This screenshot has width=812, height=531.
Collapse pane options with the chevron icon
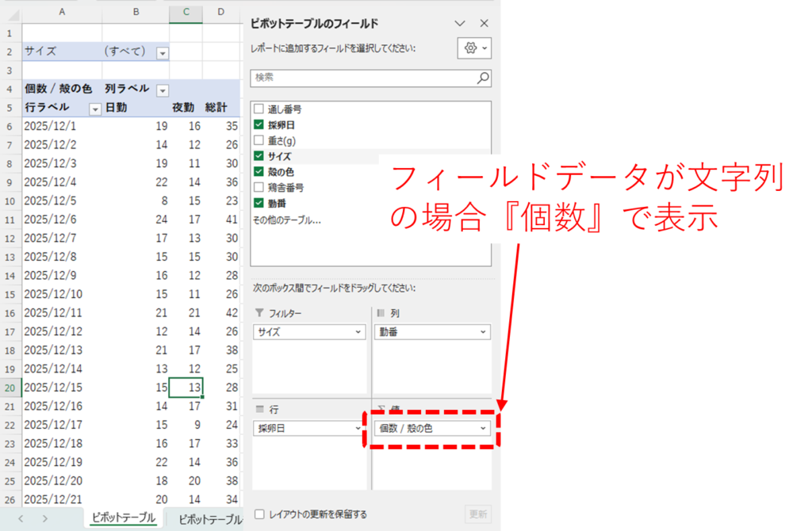(459, 24)
